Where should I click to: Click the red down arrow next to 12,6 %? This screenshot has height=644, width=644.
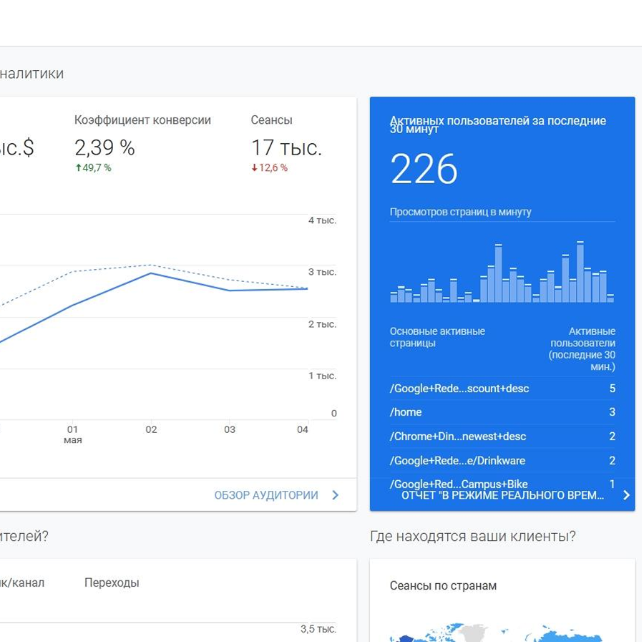[x=254, y=168]
